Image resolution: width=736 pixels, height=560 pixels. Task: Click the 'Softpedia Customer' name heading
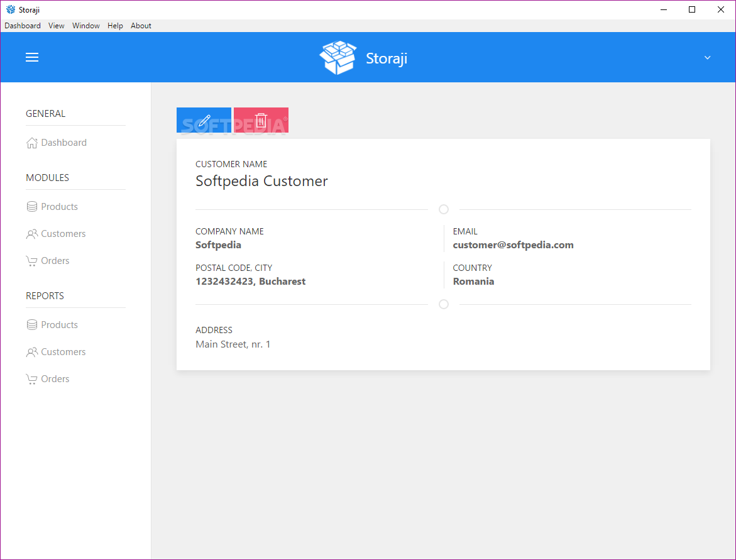click(x=261, y=181)
